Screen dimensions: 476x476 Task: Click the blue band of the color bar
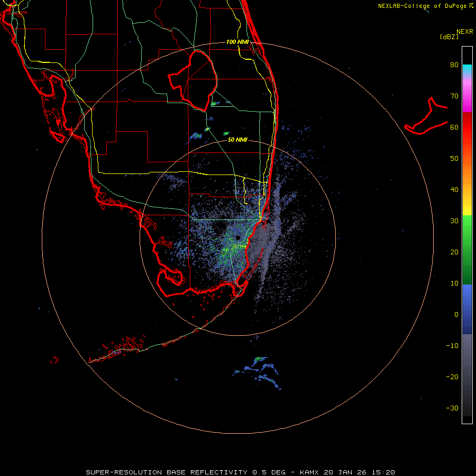[467, 309]
